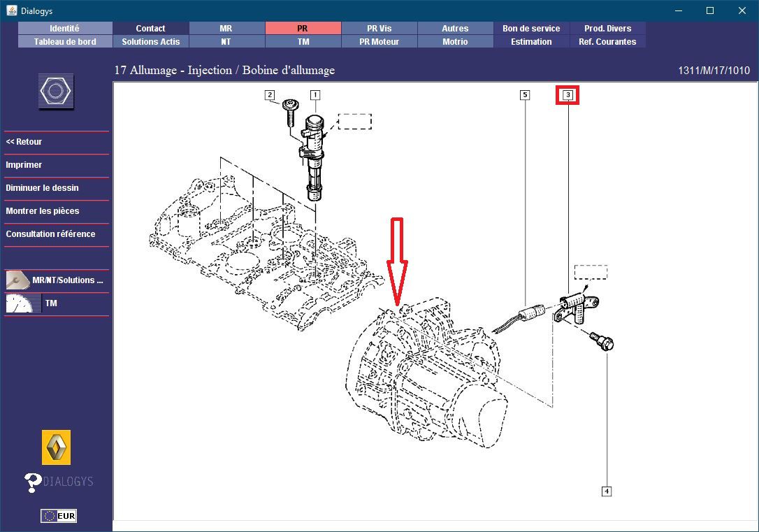
Task: Select part number 3 callout box
Action: [x=568, y=95]
